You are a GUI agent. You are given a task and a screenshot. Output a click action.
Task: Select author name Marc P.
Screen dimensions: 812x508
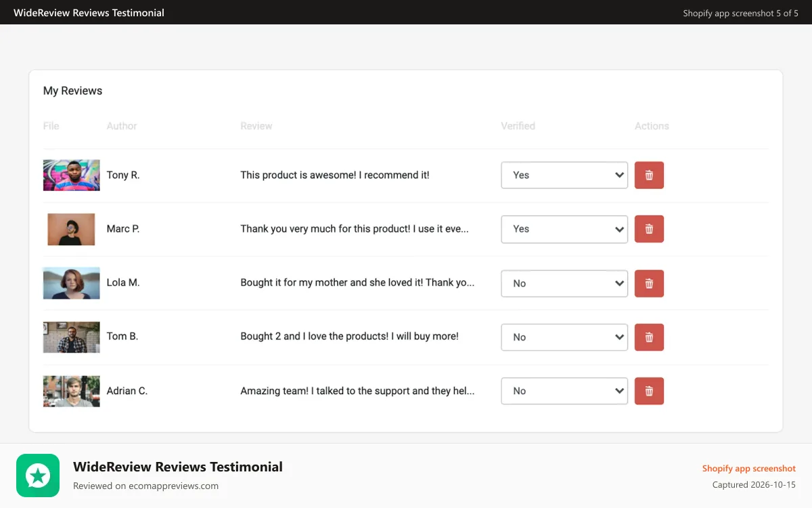123,229
